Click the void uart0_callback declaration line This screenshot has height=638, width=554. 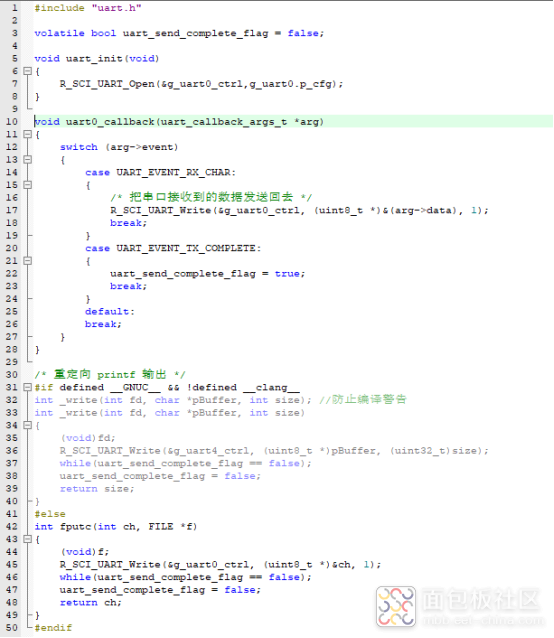click(x=179, y=122)
